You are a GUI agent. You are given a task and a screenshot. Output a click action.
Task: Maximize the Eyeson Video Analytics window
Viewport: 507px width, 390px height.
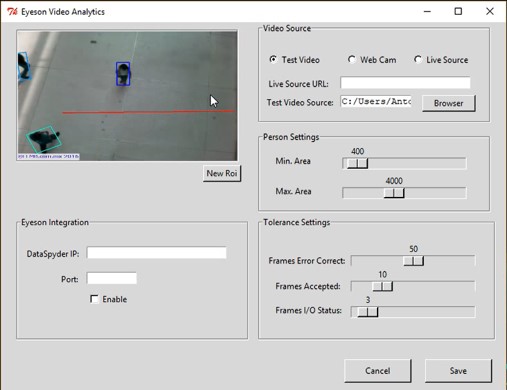tap(458, 12)
